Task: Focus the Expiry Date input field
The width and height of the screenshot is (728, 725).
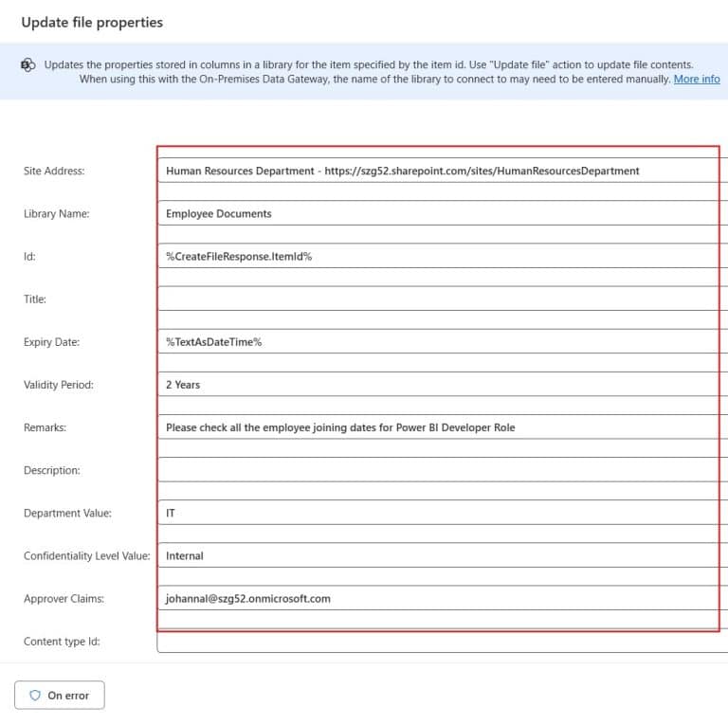Action: [443, 341]
